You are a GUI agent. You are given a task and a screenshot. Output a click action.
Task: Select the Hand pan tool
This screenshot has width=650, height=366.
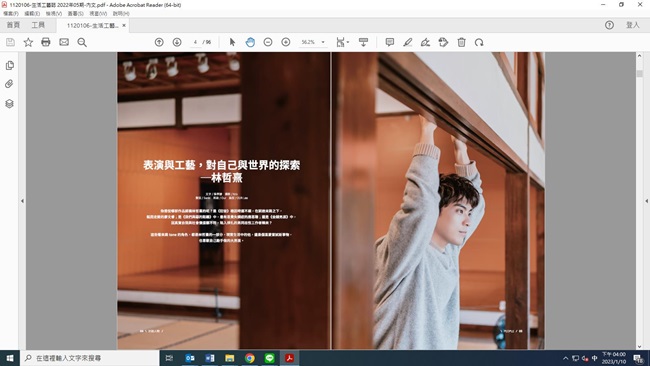pyautogui.click(x=250, y=42)
